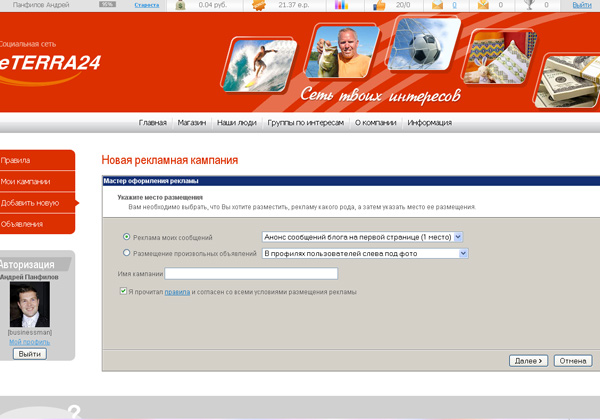Click the profile photo of Андрей Панфилов
This screenshot has width=600, height=420.
pyautogui.click(x=29, y=304)
